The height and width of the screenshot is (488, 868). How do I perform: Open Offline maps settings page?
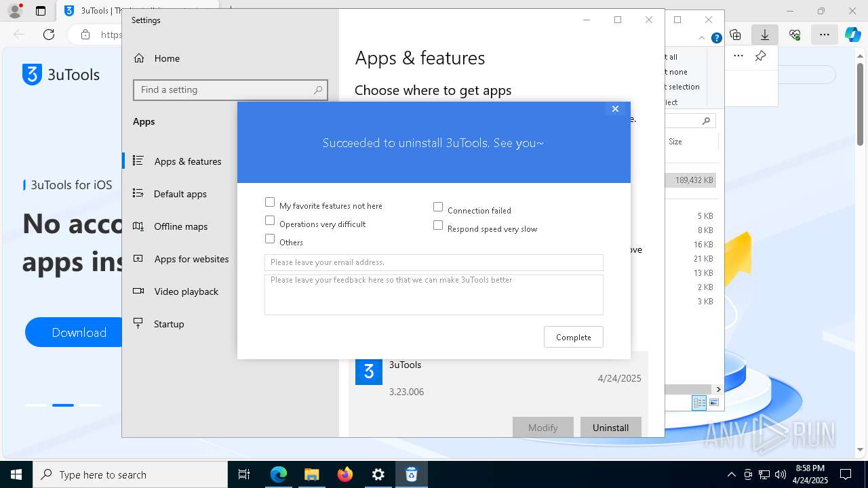click(180, 226)
